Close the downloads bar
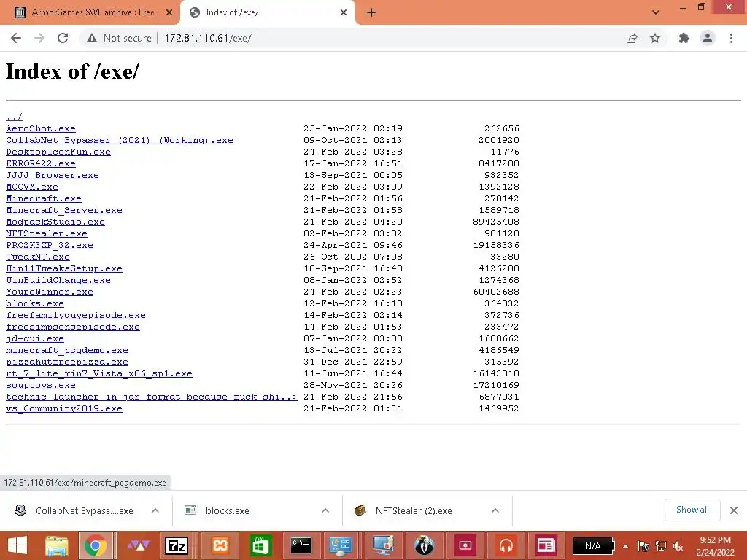This screenshot has height=560, width=747. [x=734, y=510]
